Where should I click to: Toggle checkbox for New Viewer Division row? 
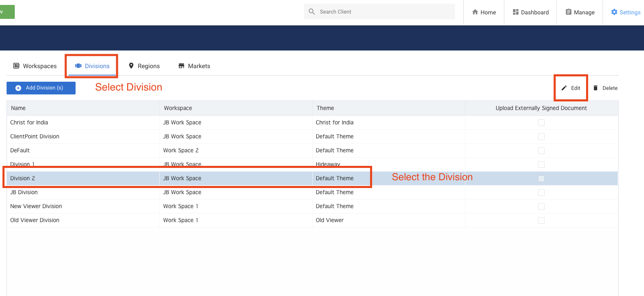click(541, 206)
